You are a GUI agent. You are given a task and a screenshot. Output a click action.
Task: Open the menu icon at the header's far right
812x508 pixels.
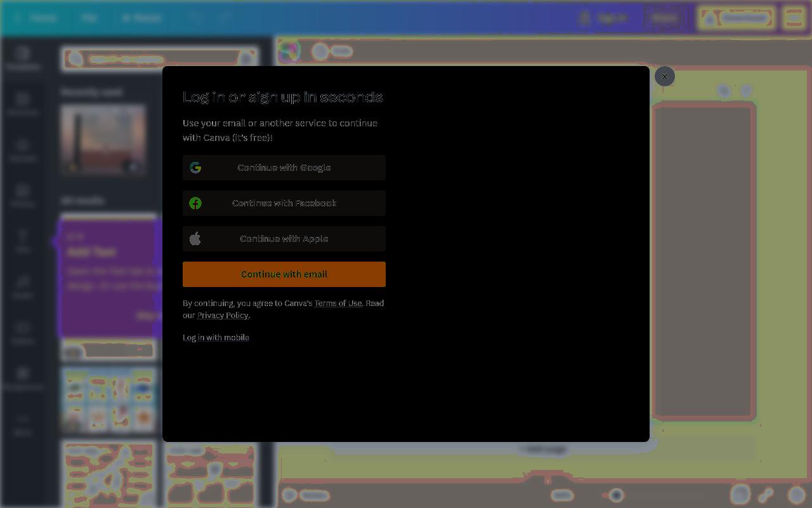point(794,18)
